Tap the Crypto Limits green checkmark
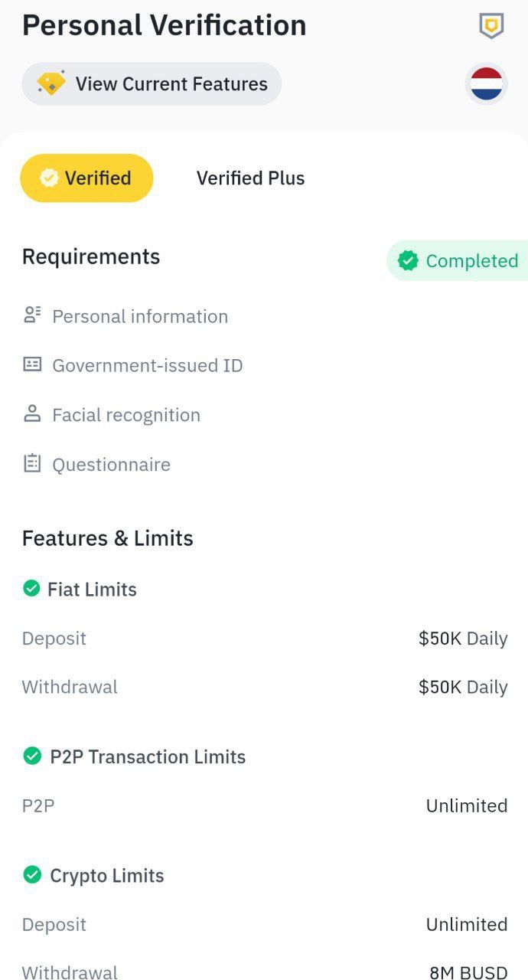 click(32, 874)
